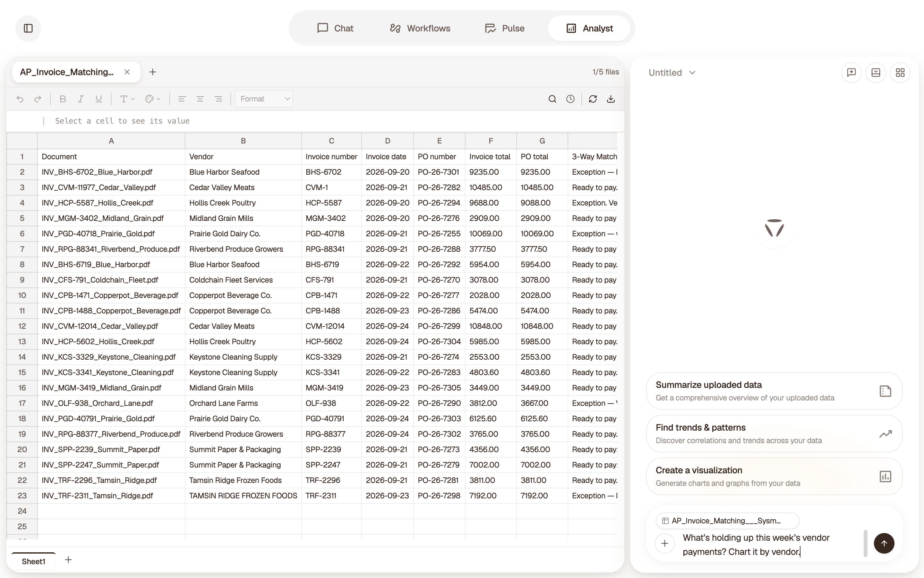This screenshot has width=924, height=578.
Task: Send the chat message
Action: coord(884,544)
